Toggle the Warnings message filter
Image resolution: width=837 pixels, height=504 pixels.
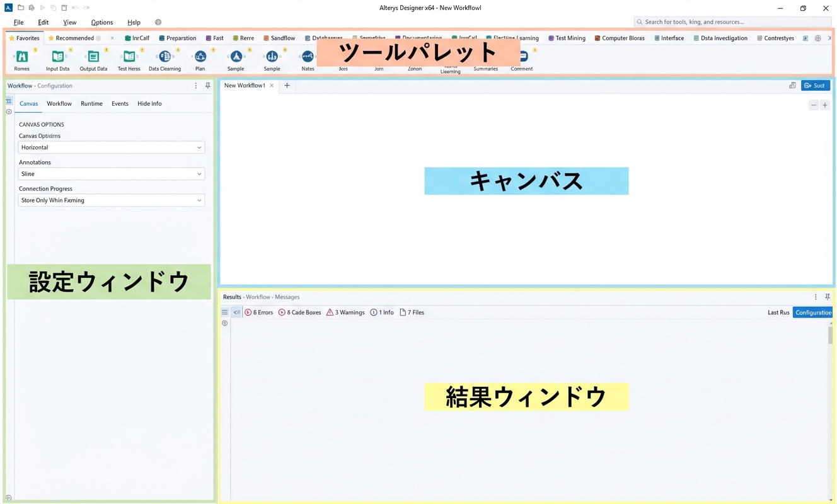(345, 312)
